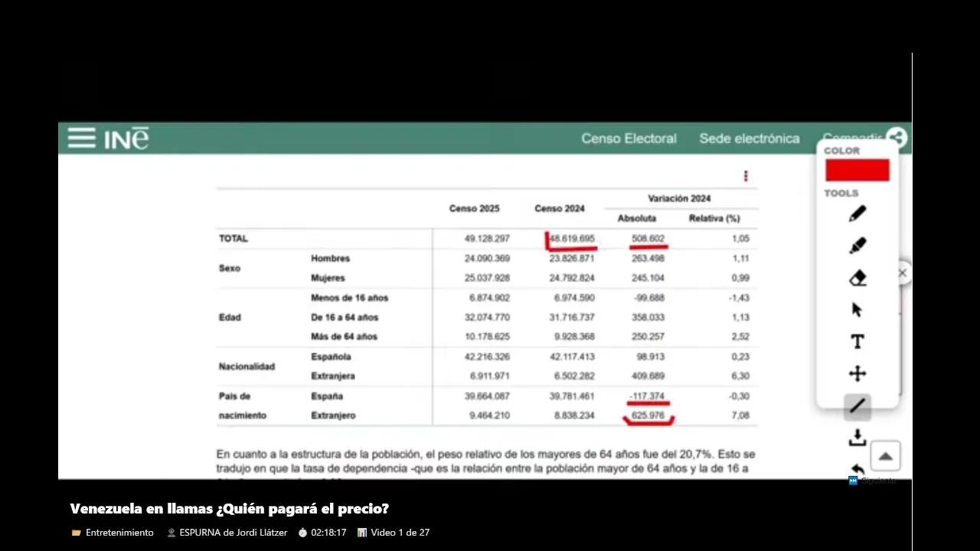
Task: Click the video title Venezuela en llamas
Action: coord(229,509)
